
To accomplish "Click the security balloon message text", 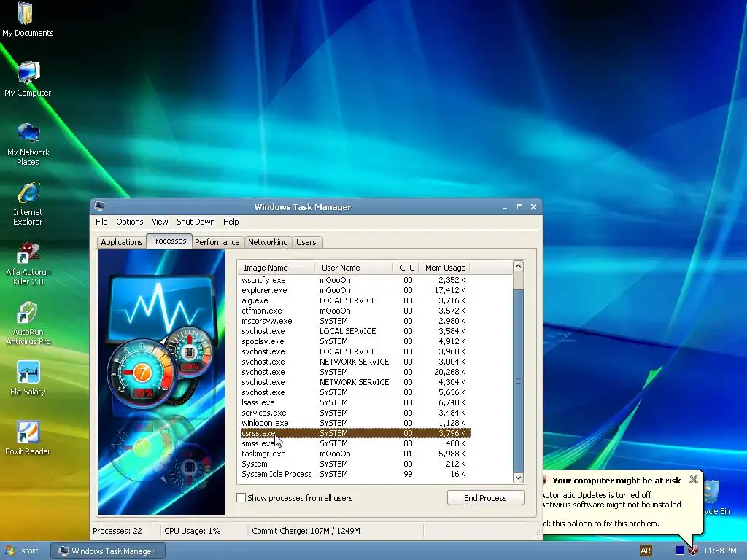I will tap(612, 509).
